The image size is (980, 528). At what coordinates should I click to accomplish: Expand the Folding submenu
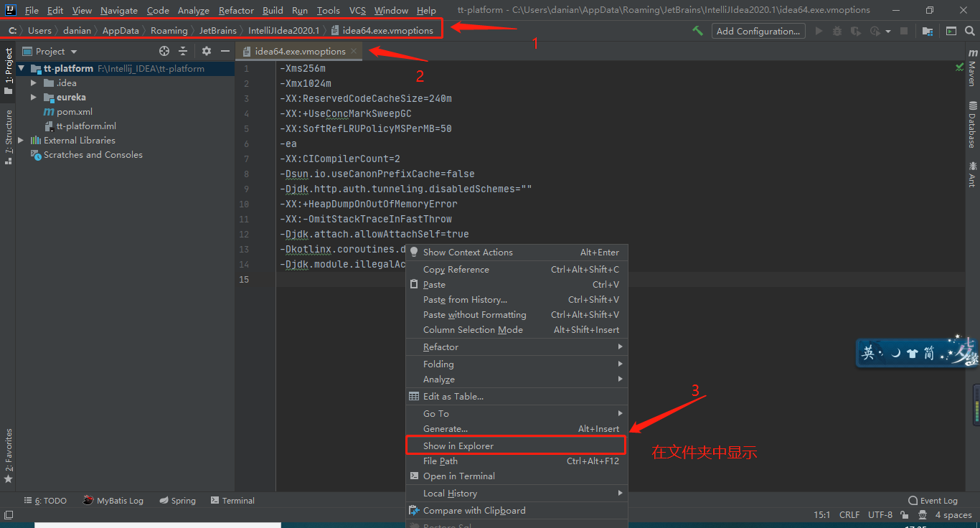pyautogui.click(x=517, y=364)
